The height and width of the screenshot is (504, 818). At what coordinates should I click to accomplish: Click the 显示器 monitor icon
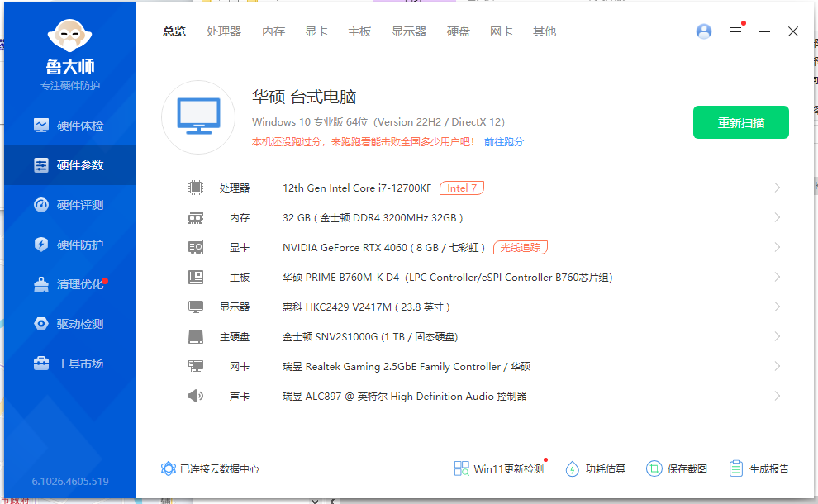(x=196, y=307)
